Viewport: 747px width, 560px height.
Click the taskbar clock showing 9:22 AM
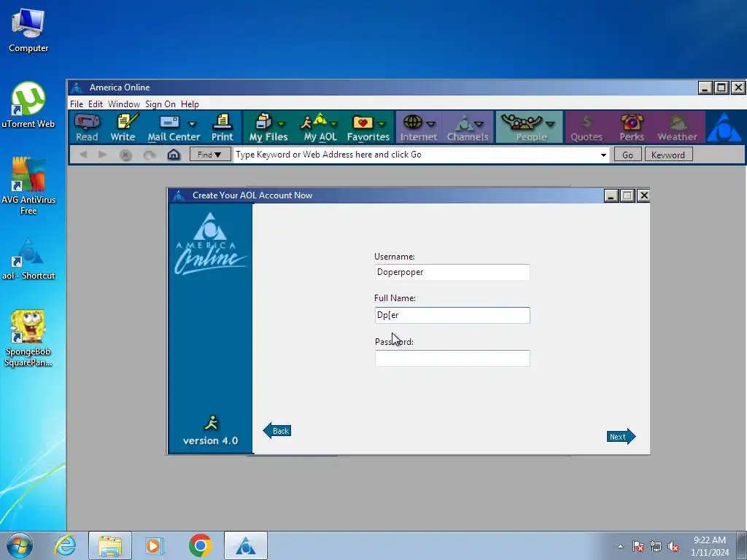709,546
